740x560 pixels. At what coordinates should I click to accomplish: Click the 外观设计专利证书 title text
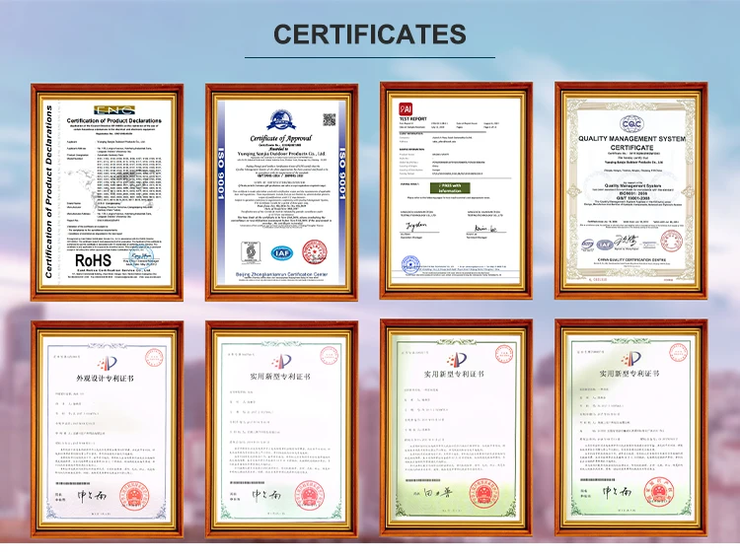click(106, 379)
